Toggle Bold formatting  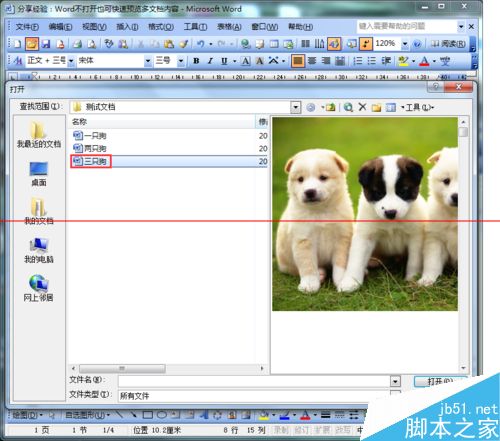click(x=196, y=61)
